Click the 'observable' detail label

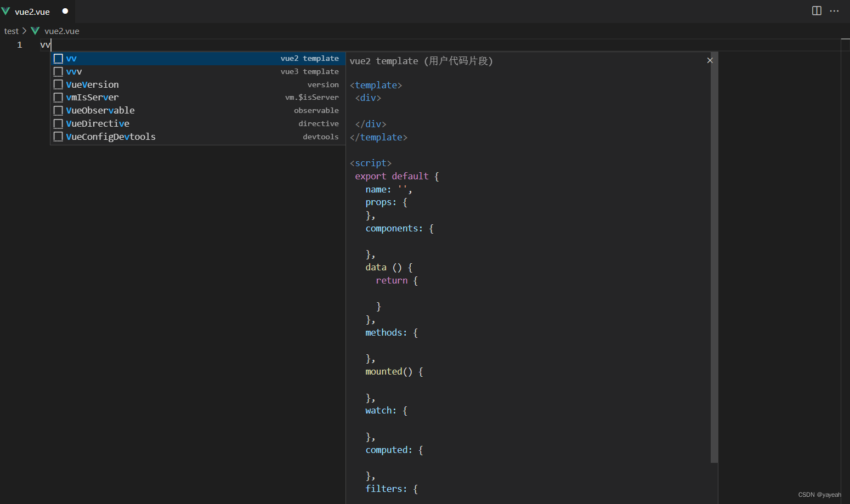[x=316, y=111]
